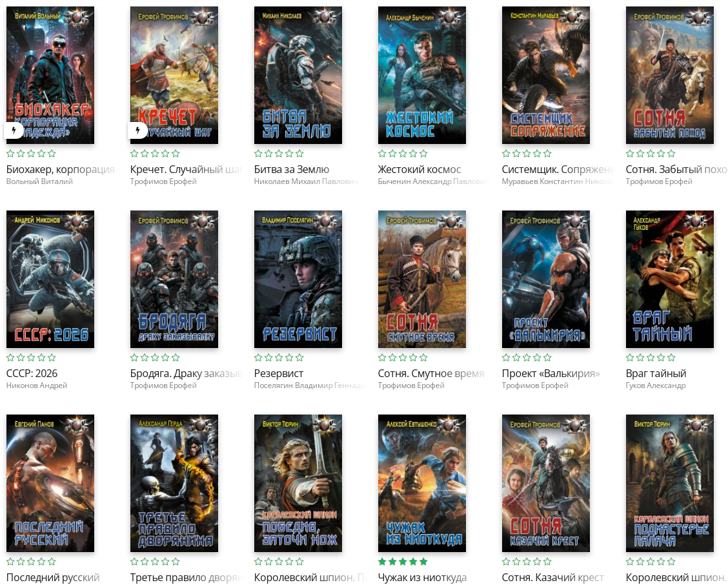The width and height of the screenshot is (728, 585).
Task: Select the Проект «Валькирия» book cover
Action: tap(545, 279)
